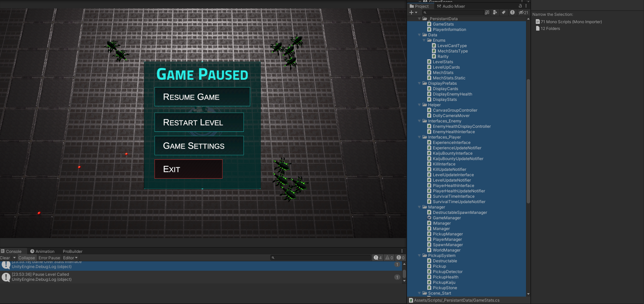This screenshot has width=644, height=304.
Task: Open the Clear button dropdown arrow
Action: 14,258
